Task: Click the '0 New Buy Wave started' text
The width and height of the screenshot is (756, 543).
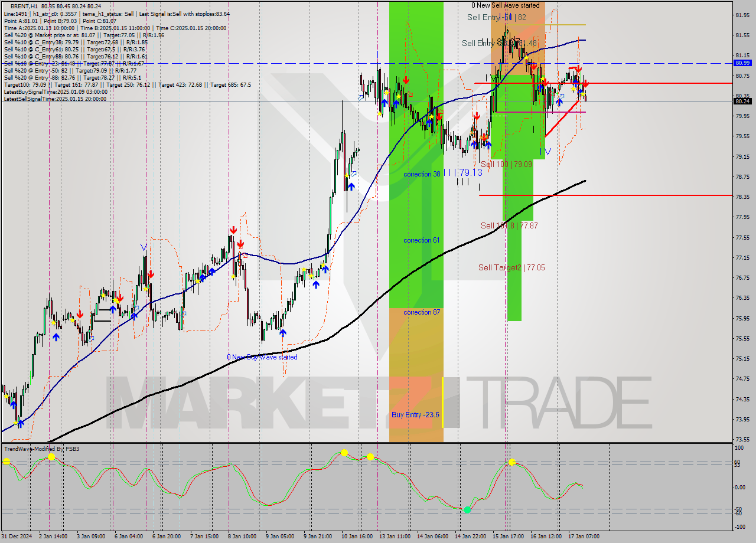Action: pos(262,357)
